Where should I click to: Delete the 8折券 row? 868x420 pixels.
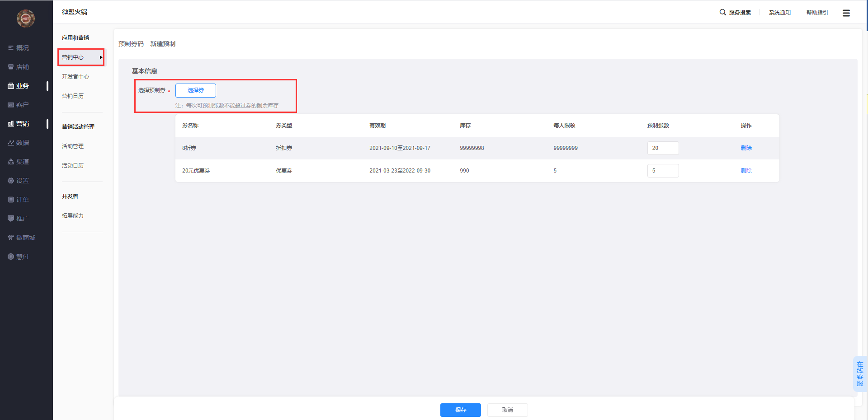coord(746,148)
